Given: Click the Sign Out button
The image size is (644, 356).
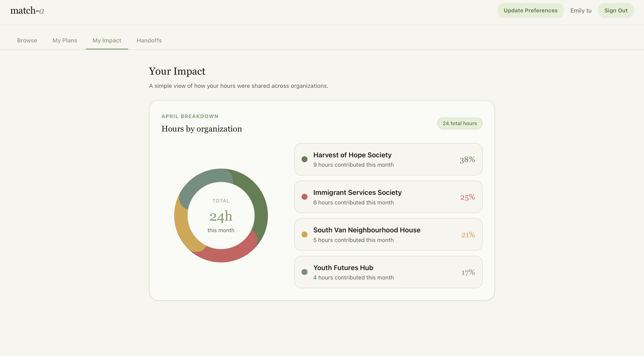Looking at the screenshot, I should point(616,10).
